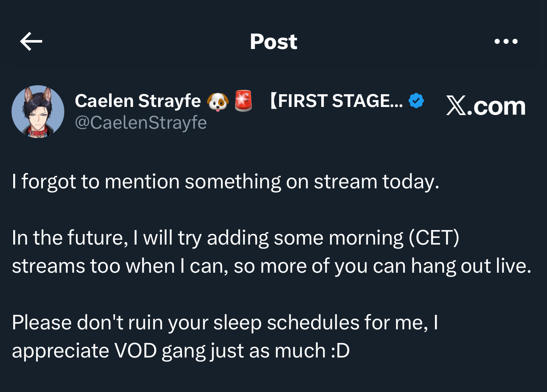
Task: Click the line starting "streams too when"
Action: coord(271,266)
